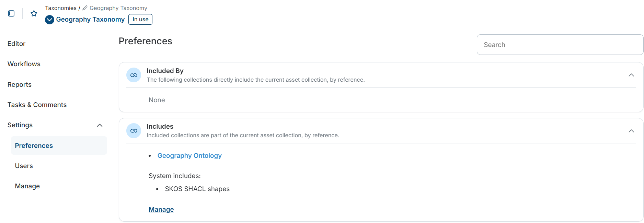Open the Reports section
644x223 pixels.
19,84
